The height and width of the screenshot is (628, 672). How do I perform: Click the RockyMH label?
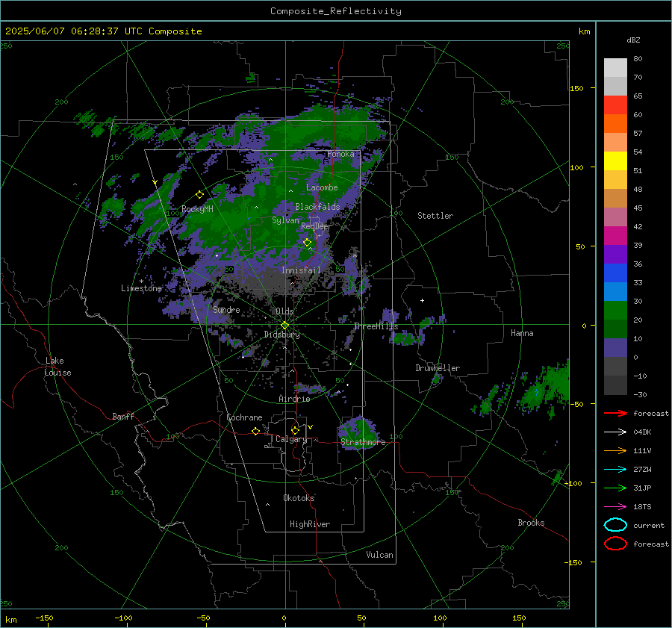(197, 209)
